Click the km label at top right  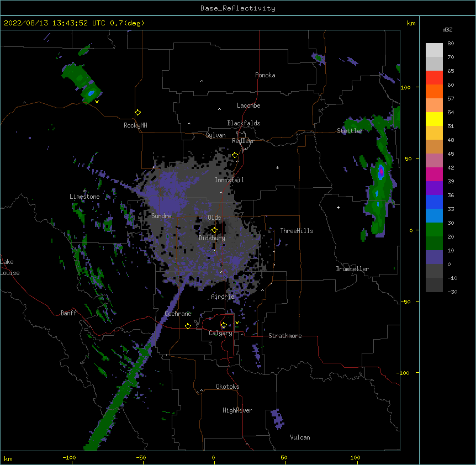point(411,23)
